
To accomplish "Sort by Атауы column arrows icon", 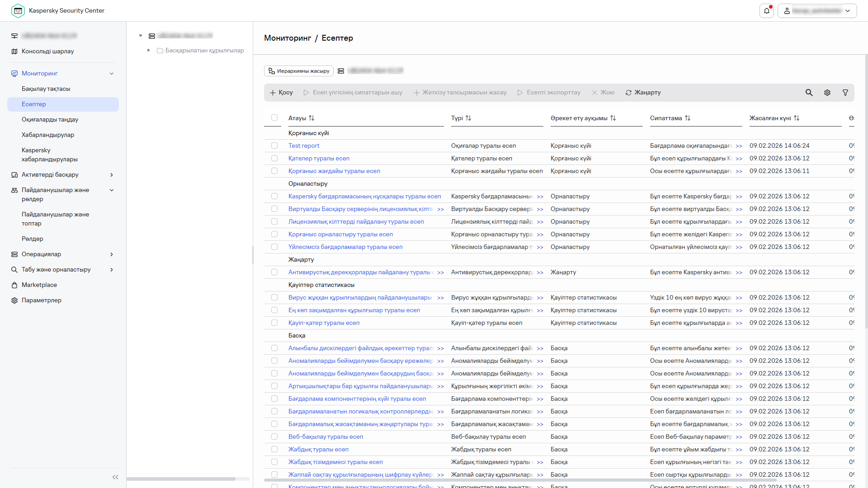I will [x=311, y=118].
